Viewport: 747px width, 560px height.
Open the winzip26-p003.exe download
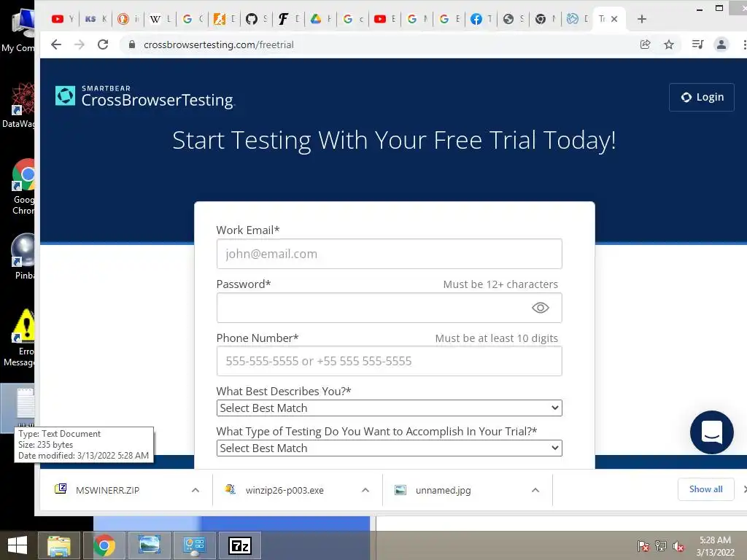pos(285,490)
